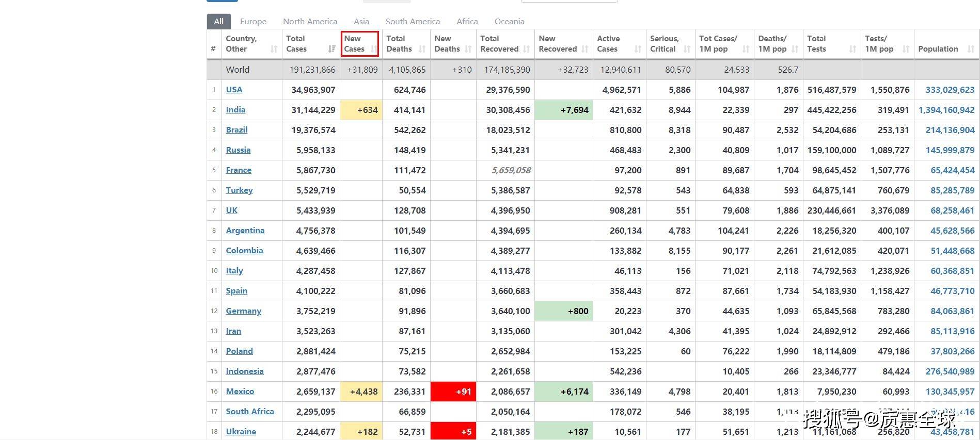980x440 pixels.
Task: Sort Total Recovered column via arrows
Action: tap(526, 49)
